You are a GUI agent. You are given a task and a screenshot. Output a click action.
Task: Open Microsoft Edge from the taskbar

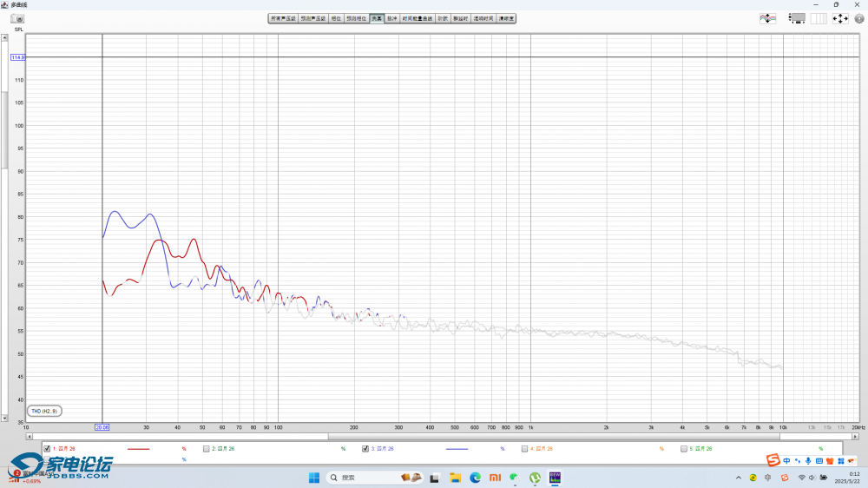476,478
